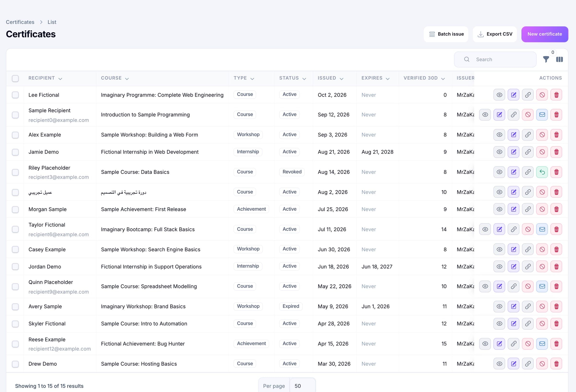Sort by Type column
Viewport: 576px width, 392px height.
coord(244,78)
